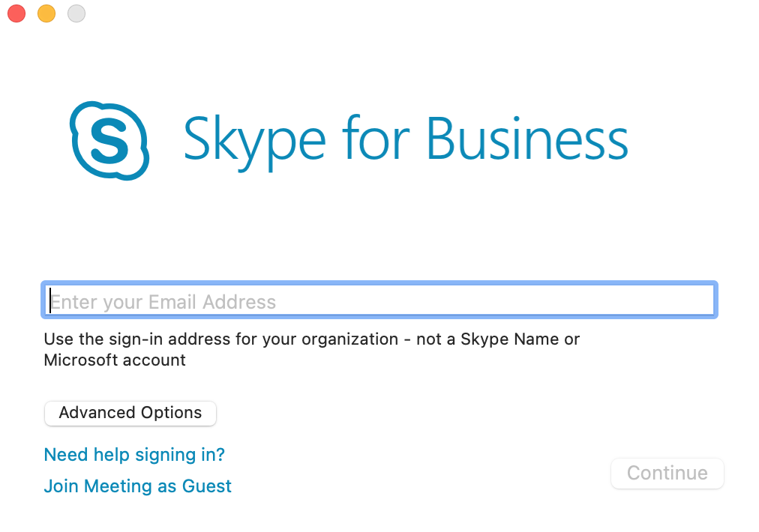The image size is (759, 532).
Task: Click the Enter your Email Address field
Action: pos(379,300)
